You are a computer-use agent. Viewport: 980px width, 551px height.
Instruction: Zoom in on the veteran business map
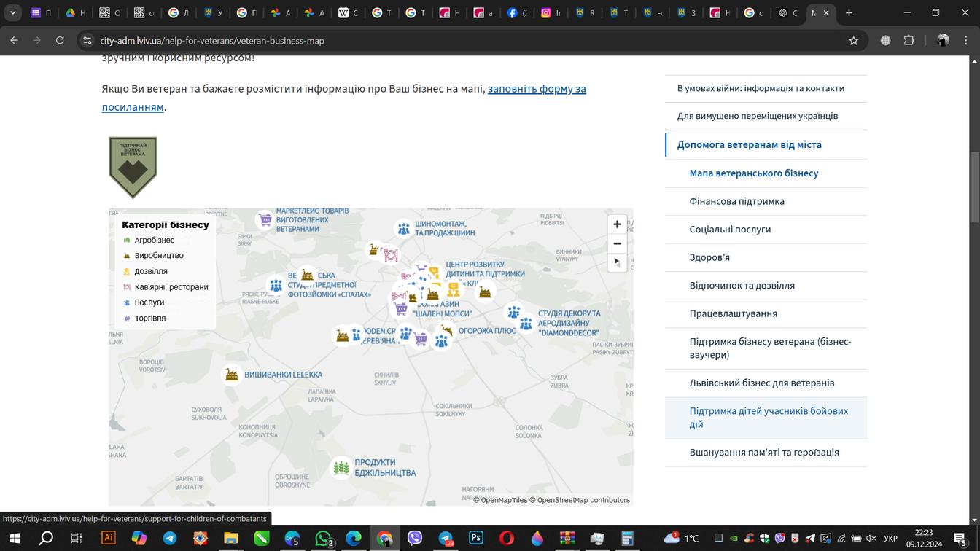(617, 224)
